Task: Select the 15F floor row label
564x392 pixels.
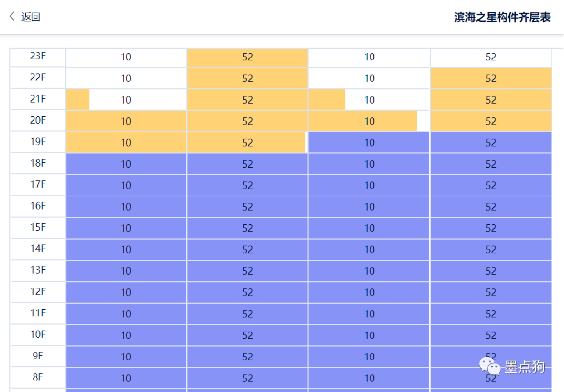Action: click(38, 228)
